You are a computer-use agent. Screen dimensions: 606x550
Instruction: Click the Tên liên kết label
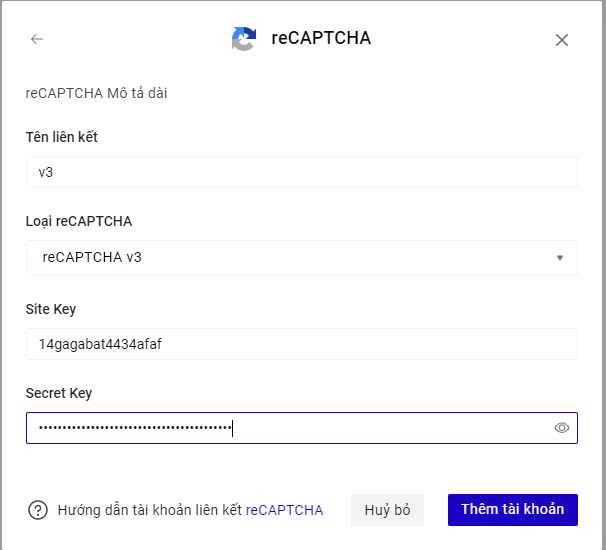pos(62,137)
